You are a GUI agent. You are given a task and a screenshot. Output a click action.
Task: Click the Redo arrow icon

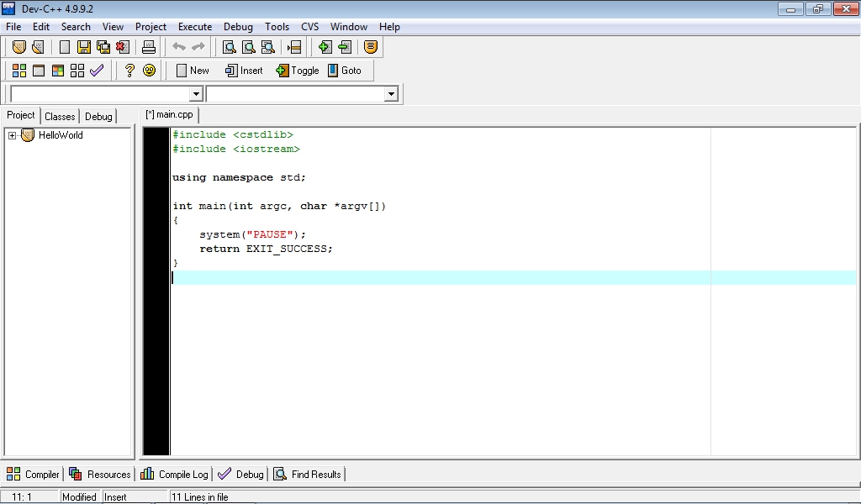[x=198, y=47]
